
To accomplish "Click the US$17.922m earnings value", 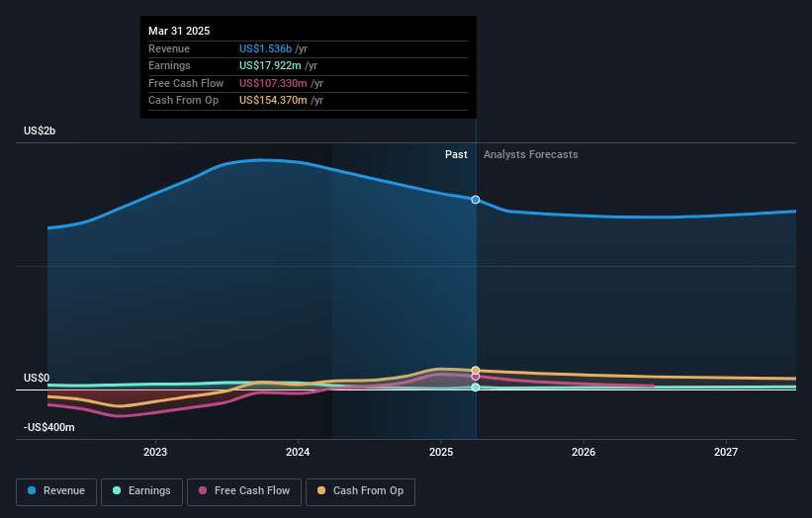I will pos(270,65).
